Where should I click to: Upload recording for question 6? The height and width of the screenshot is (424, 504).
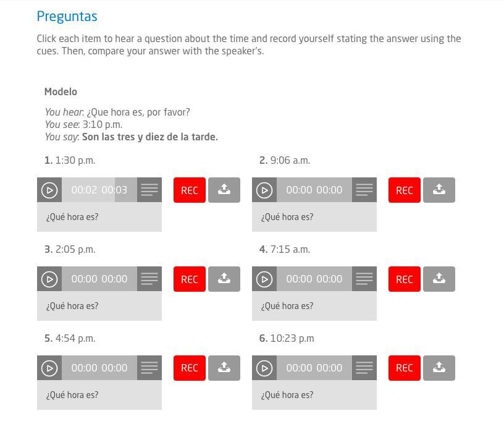[439, 368]
